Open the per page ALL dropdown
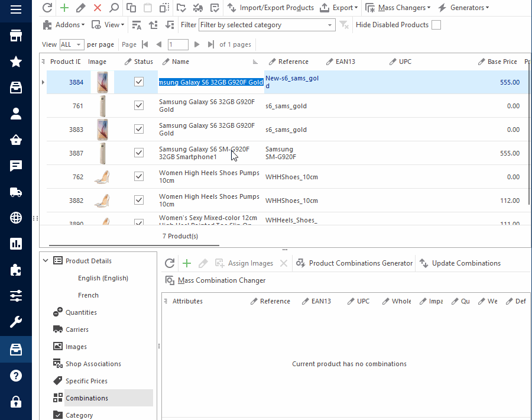Viewport: 532px width, 420px height. pyautogui.click(x=72, y=44)
